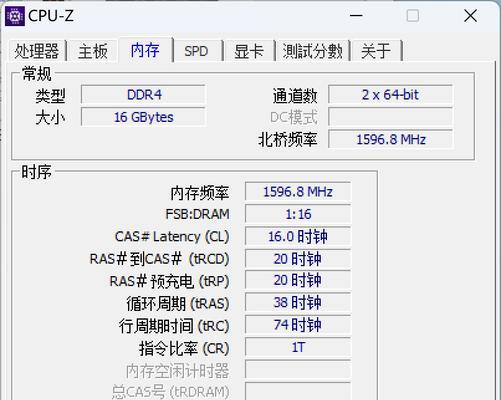Close the CPU-Z window
The image size is (501, 400).
click(x=470, y=16)
